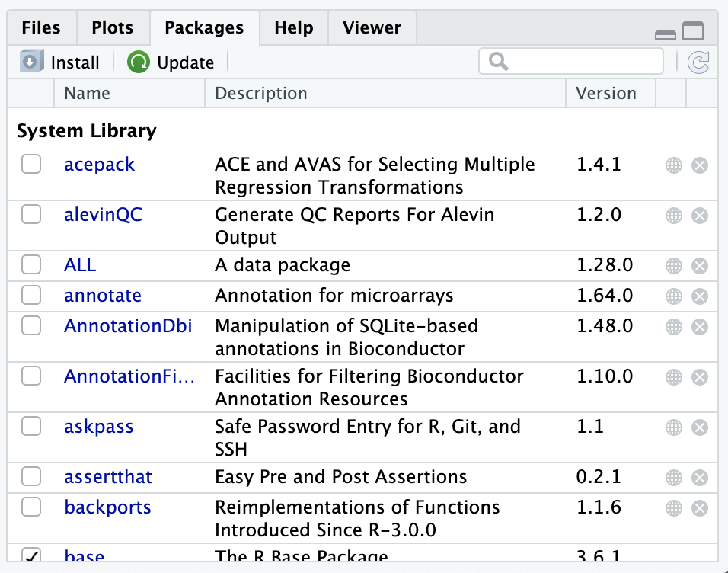The height and width of the screenshot is (573, 728).
Task: Click the package search field
Action: [x=571, y=60]
